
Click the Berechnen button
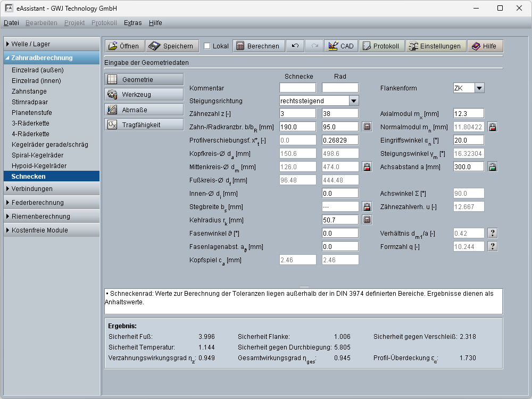pos(258,46)
